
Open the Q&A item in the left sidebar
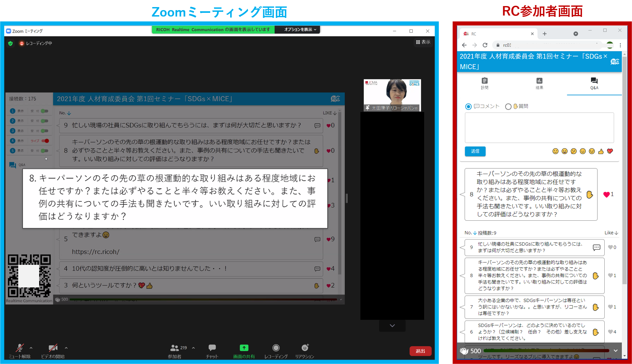pos(17,165)
